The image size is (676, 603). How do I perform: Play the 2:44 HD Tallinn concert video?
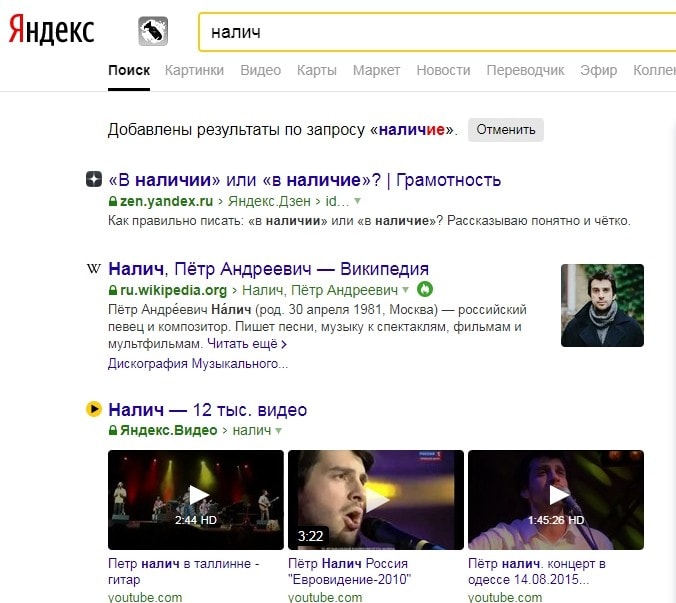196,500
